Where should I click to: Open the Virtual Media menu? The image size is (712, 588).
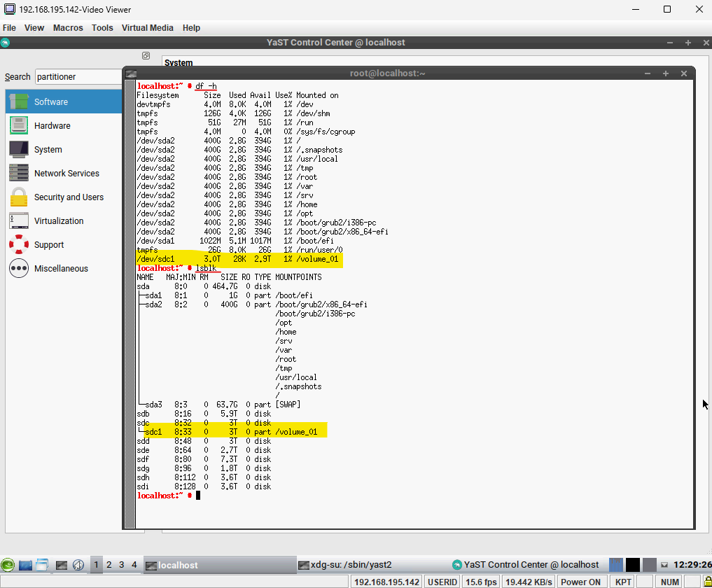148,28
